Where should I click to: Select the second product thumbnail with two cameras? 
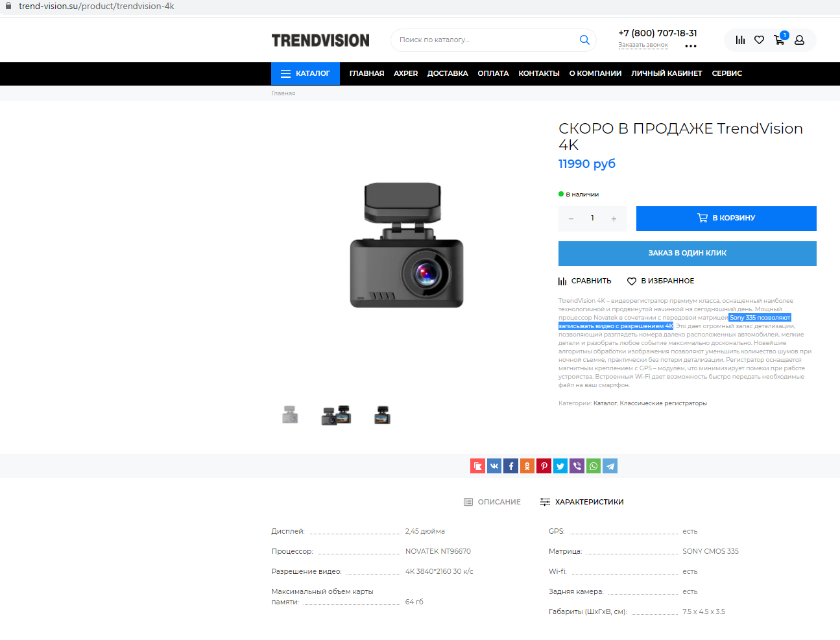[x=336, y=416]
